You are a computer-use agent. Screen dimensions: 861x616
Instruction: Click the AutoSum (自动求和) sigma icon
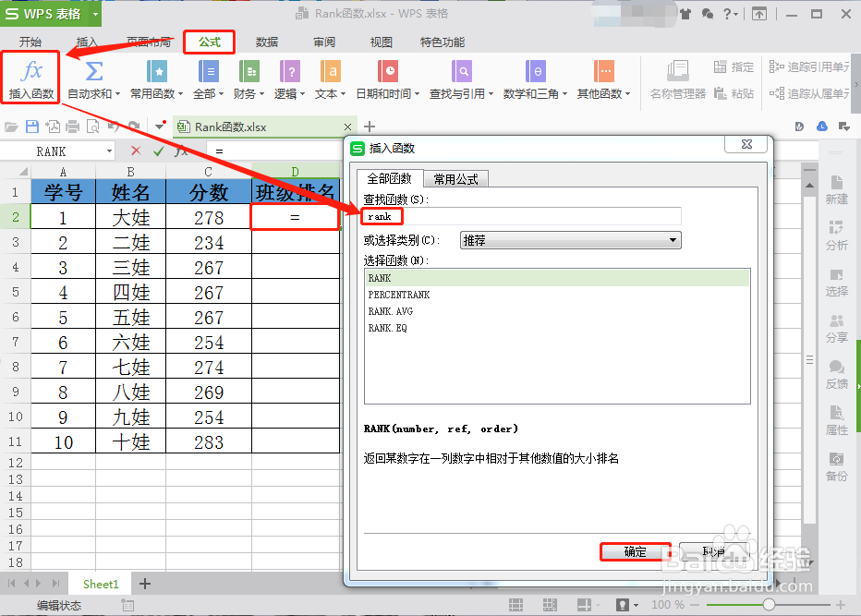coord(94,71)
